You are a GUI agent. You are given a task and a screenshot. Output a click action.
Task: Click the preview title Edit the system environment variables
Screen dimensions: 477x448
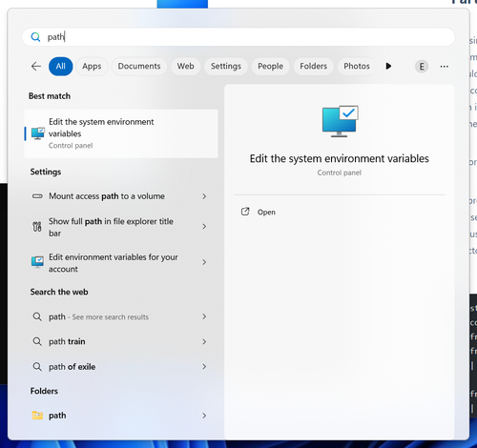pos(340,158)
